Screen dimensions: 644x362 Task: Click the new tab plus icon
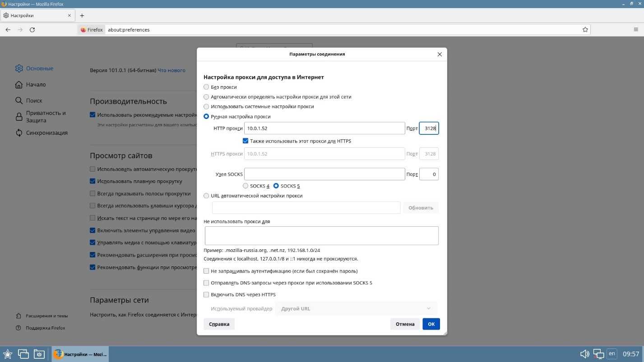(82, 15)
